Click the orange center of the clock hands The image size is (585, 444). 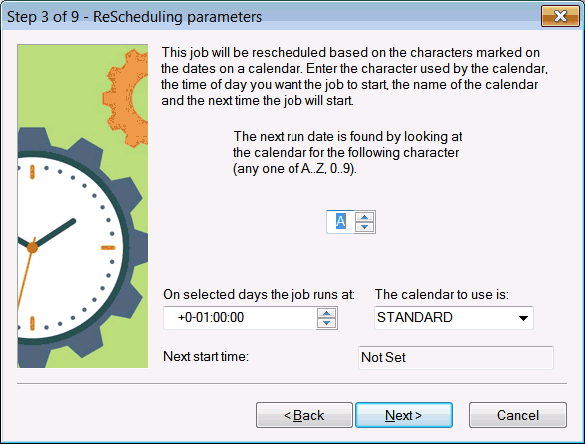pyautogui.click(x=32, y=247)
